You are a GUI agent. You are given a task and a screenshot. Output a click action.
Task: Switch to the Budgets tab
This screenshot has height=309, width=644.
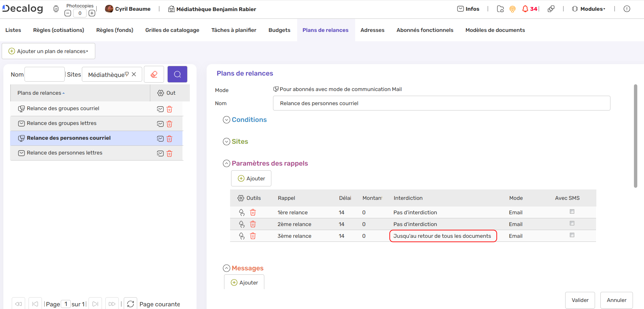point(279,30)
